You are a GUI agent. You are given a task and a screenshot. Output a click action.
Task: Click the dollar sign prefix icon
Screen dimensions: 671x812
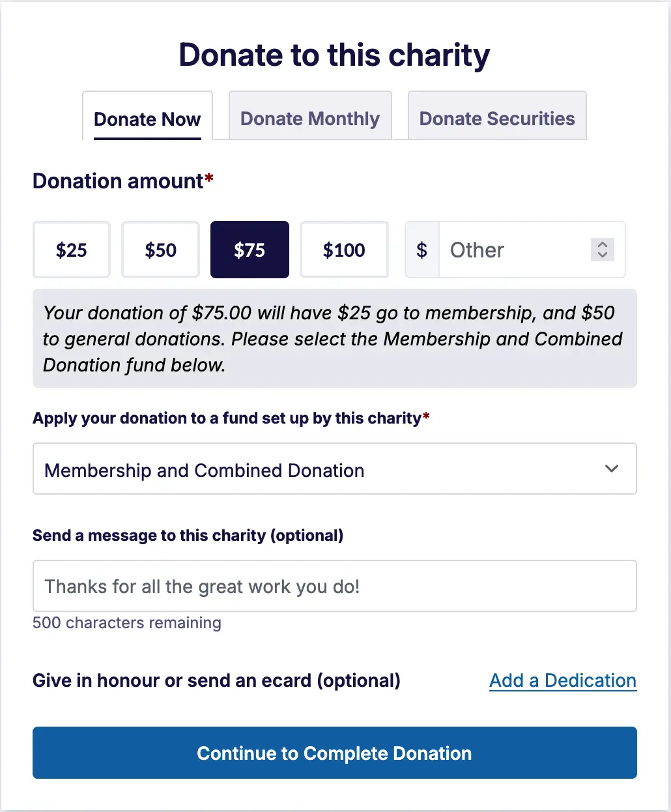click(422, 250)
